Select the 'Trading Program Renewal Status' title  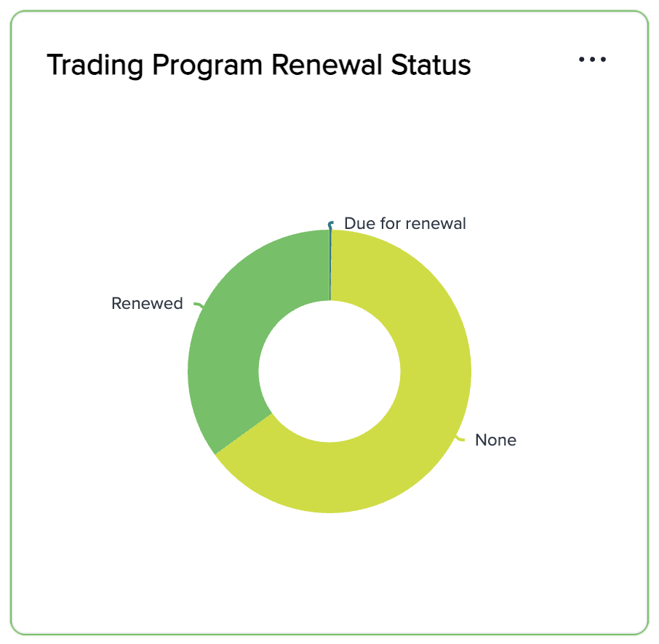259,65
